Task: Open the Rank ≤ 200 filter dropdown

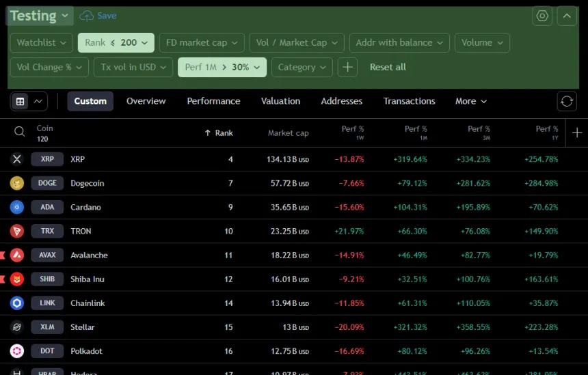Action: click(x=116, y=43)
